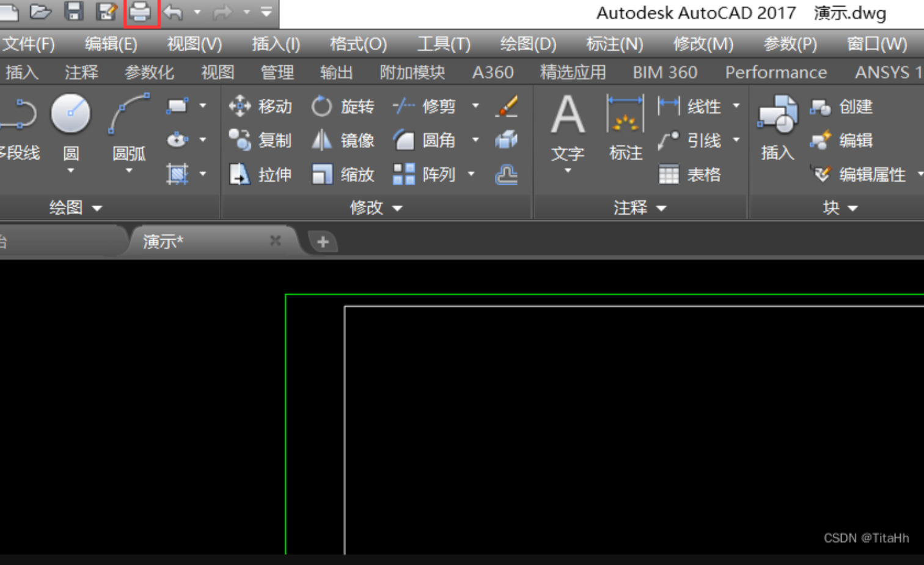Click the Save As icon with pencil
Screen dimensions: 924x565
click(x=107, y=11)
